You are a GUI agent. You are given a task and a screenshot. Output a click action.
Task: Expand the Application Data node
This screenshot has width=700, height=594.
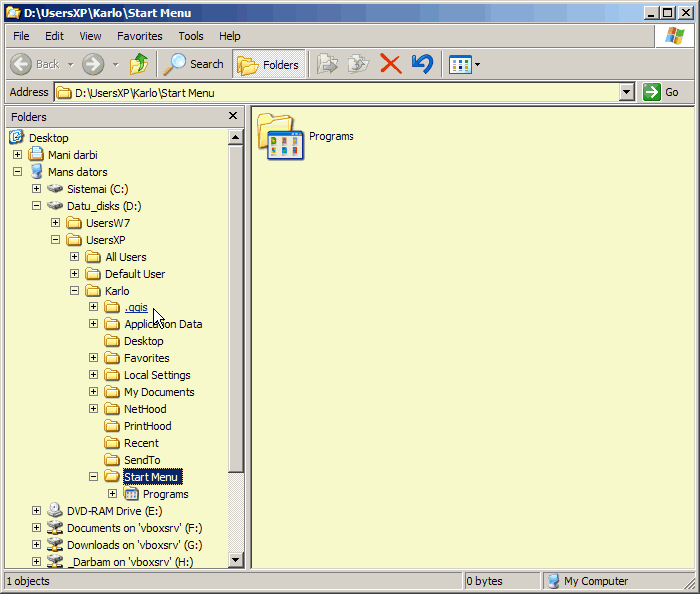click(x=93, y=324)
